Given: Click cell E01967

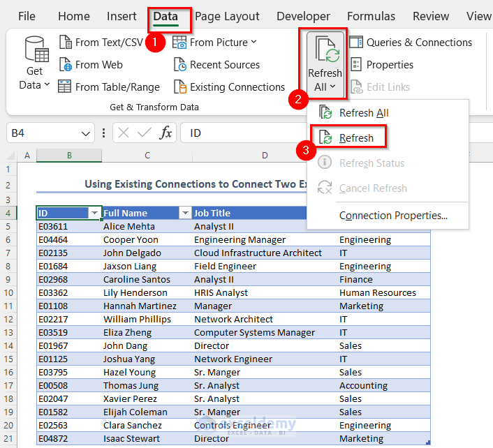Looking at the screenshot, I should (69, 345).
